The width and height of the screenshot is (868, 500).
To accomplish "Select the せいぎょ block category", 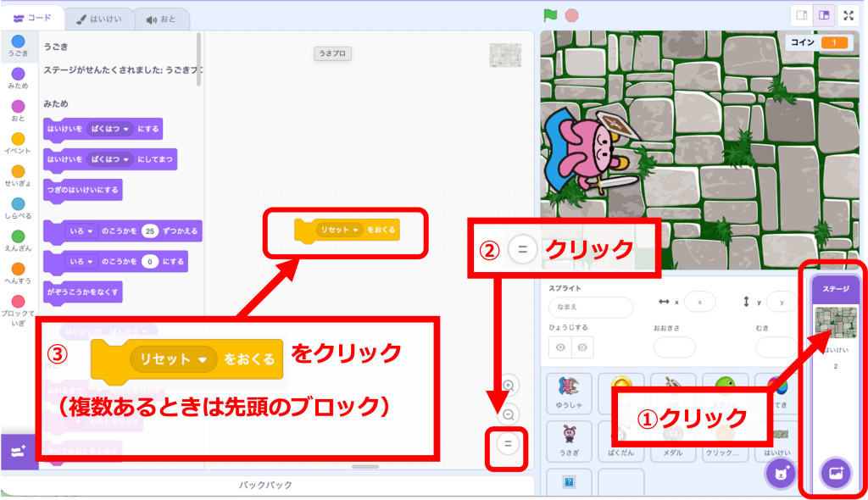I will [x=19, y=176].
